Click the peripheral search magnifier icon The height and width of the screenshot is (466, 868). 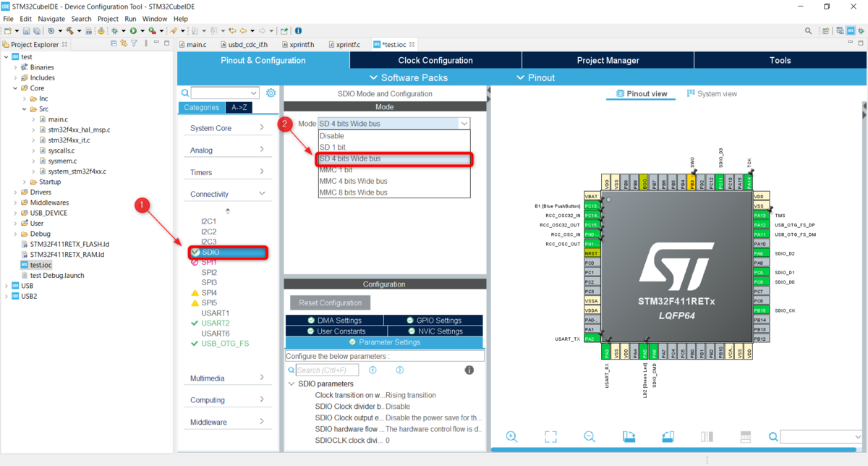[185, 93]
